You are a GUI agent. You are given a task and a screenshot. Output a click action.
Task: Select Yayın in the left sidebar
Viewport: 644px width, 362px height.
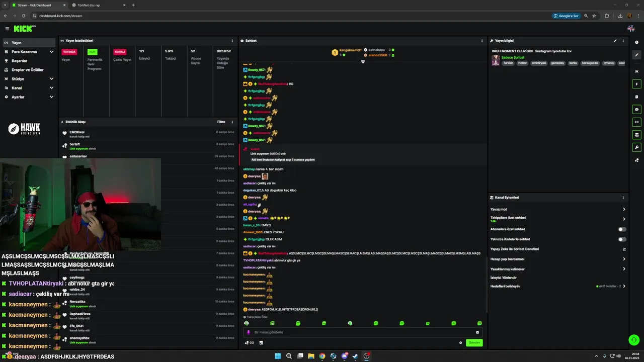pyautogui.click(x=29, y=43)
